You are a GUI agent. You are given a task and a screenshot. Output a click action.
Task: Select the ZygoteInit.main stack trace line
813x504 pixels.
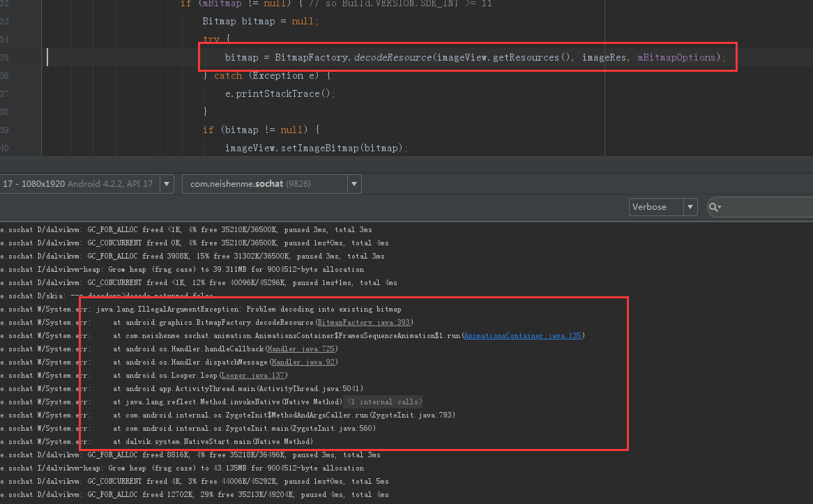[x=188, y=428]
